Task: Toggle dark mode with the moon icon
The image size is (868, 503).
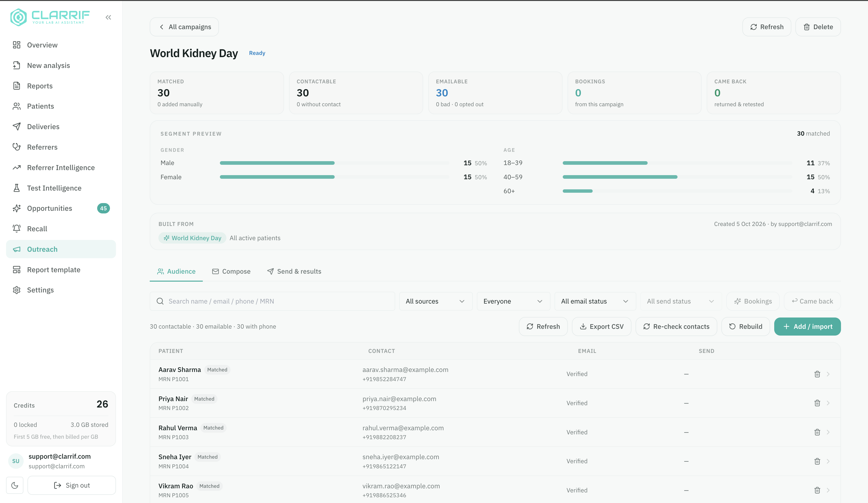Action: pos(15,485)
